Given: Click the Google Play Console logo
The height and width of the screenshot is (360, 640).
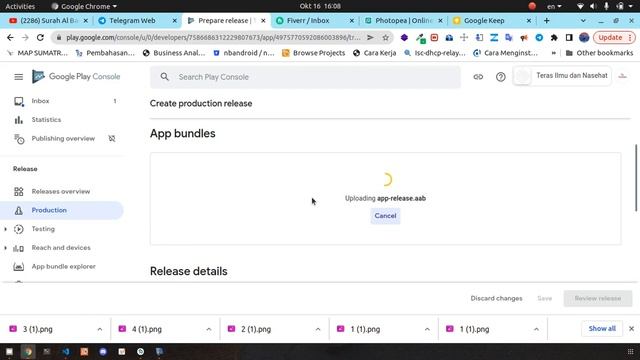Looking at the screenshot, I should click(76, 77).
